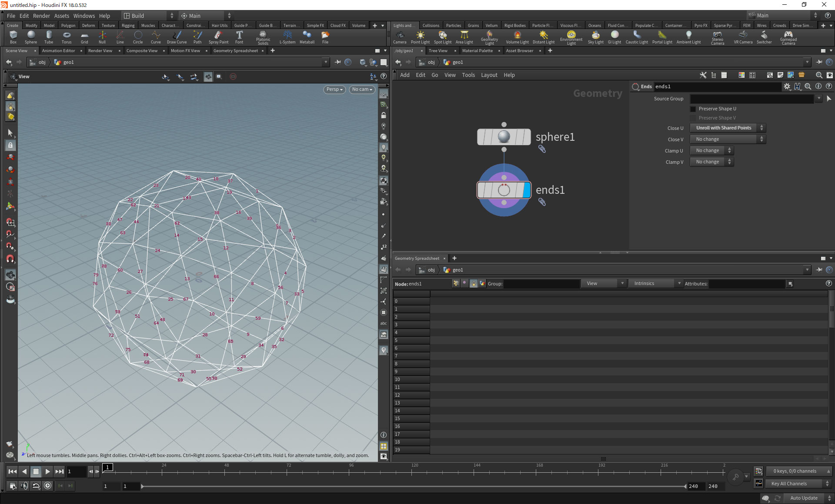Click the ends1 node in network

tap(504, 190)
